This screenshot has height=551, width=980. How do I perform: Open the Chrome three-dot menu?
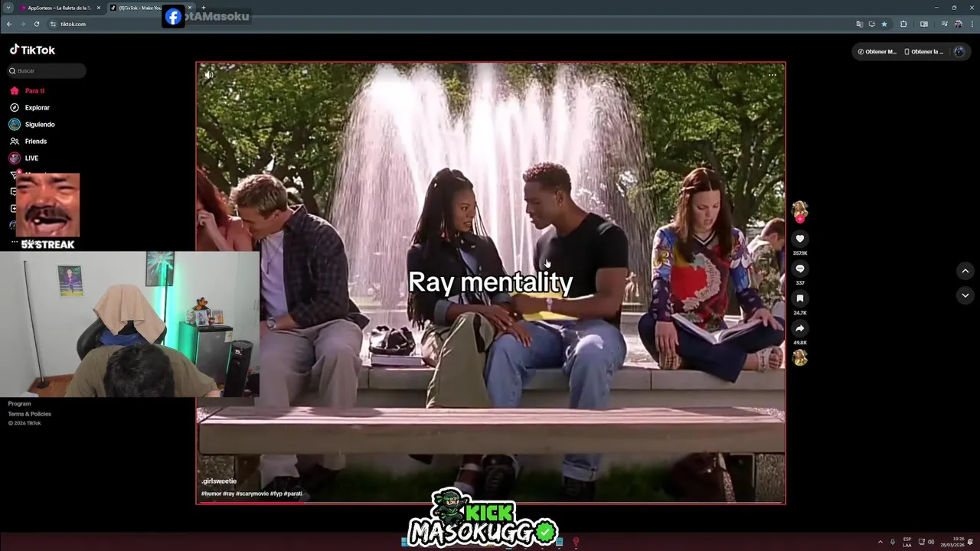pos(972,24)
